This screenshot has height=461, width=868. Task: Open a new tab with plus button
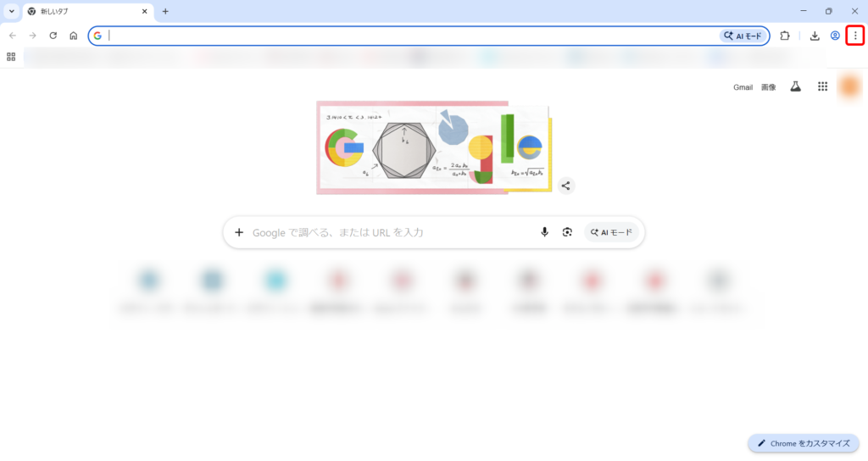(x=165, y=11)
